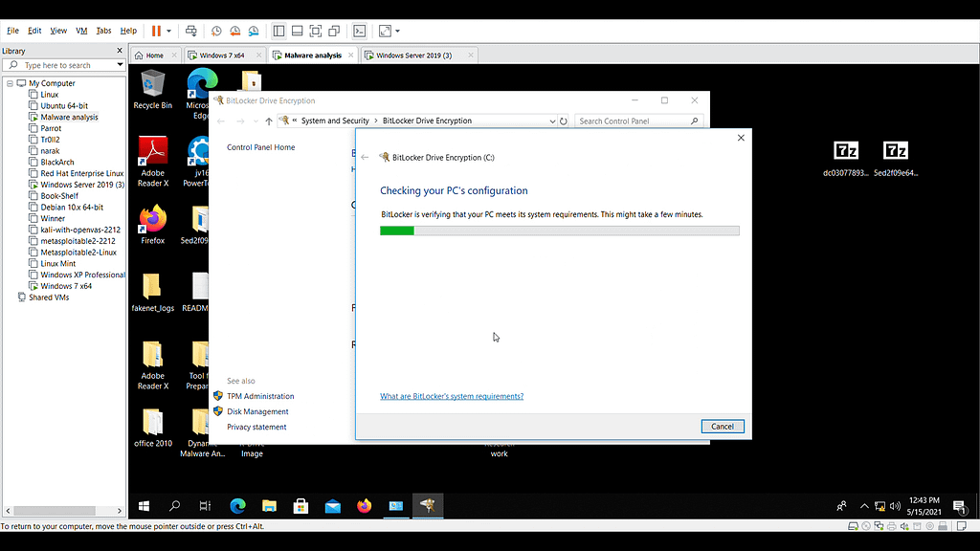Select Red Hat Enterprise Linux VM
980x551 pixels.
point(82,173)
